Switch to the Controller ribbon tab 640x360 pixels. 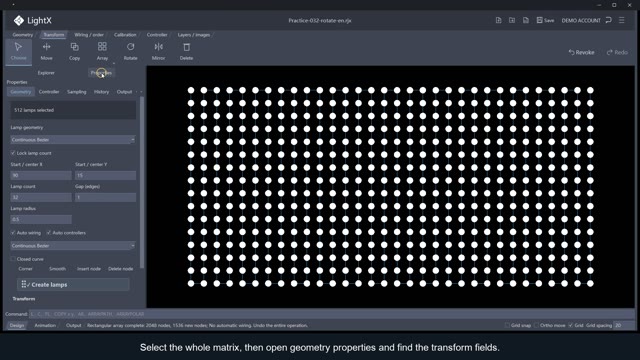click(157, 35)
